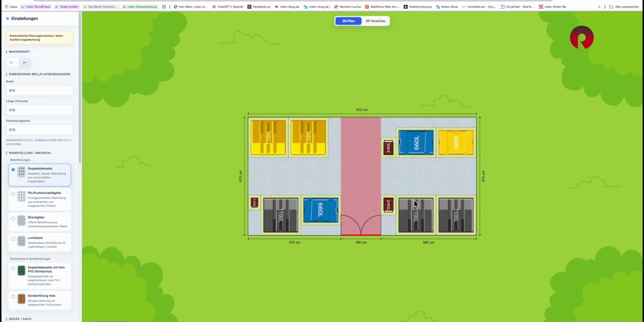Select the blue 660L bin beside the 240L bin

pyautogui.click(x=416, y=143)
